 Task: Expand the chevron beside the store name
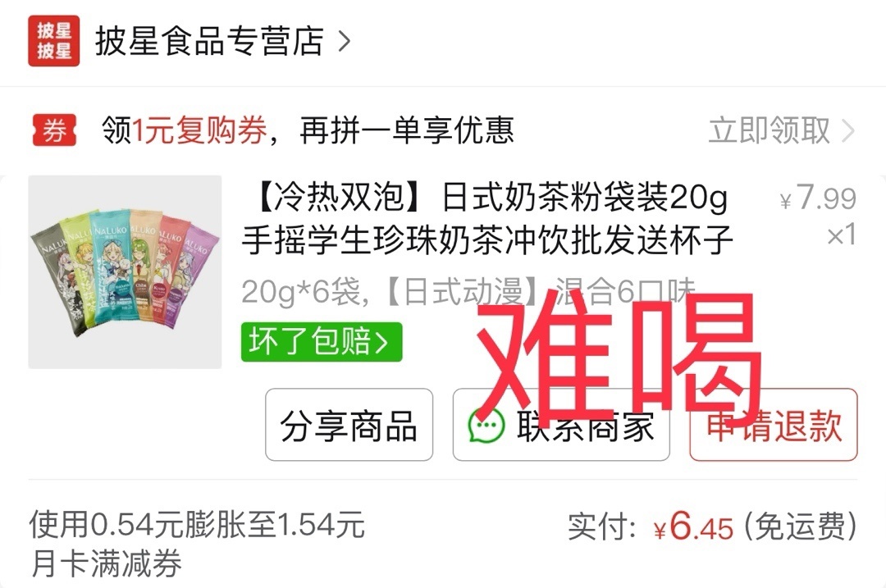344,41
